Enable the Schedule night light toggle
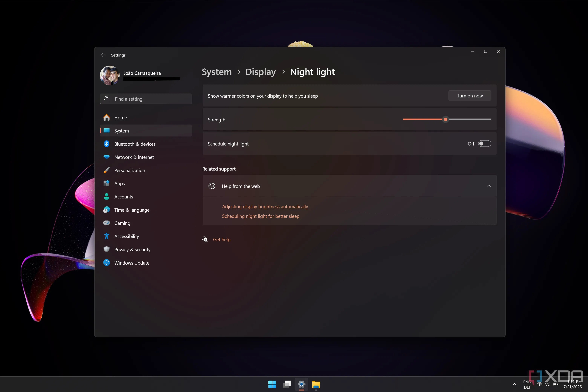 click(484, 143)
